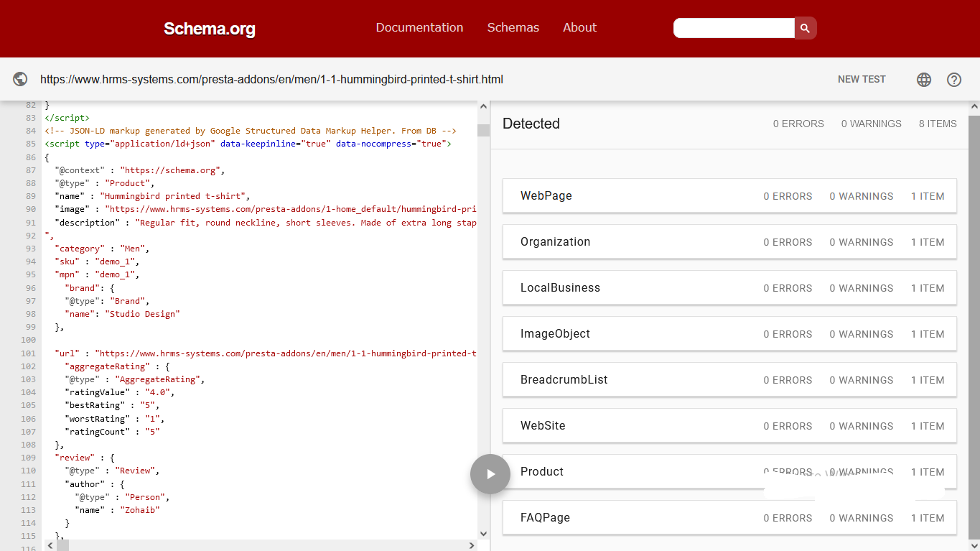This screenshot has width=980, height=551.
Task: Expand the Organization result row
Action: click(729, 242)
